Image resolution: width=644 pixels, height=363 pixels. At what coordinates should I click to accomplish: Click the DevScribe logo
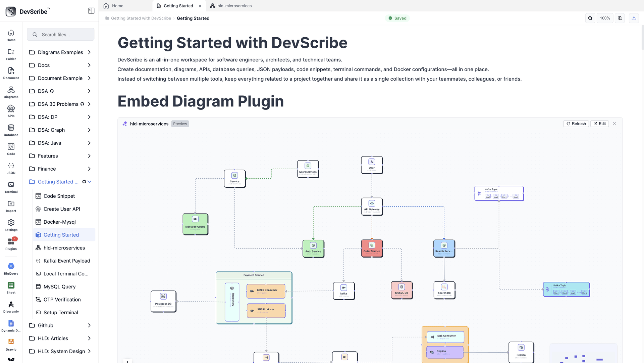click(11, 11)
